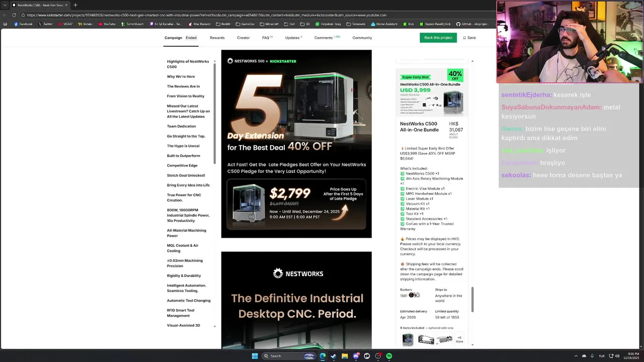Jump to Built to Outperform section
This screenshot has width=644, height=362.
coord(183,156)
